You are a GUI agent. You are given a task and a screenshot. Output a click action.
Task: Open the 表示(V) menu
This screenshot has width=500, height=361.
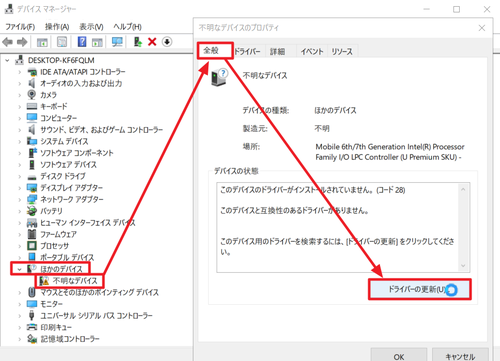click(91, 27)
